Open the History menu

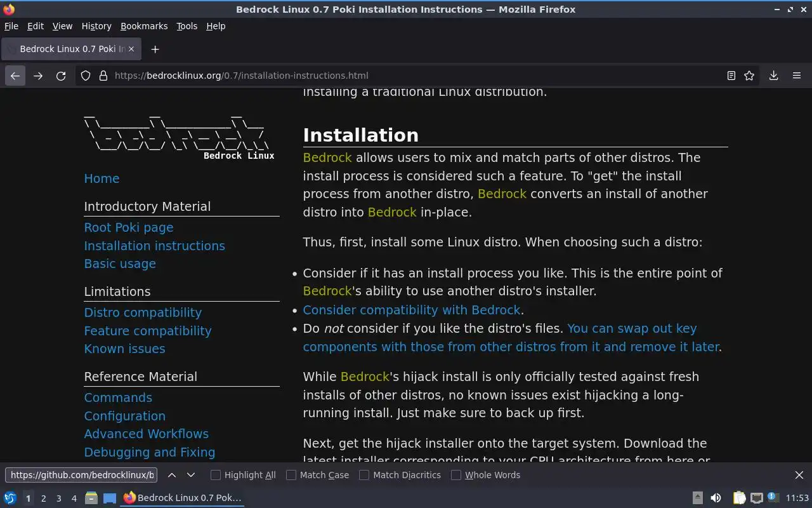click(96, 26)
